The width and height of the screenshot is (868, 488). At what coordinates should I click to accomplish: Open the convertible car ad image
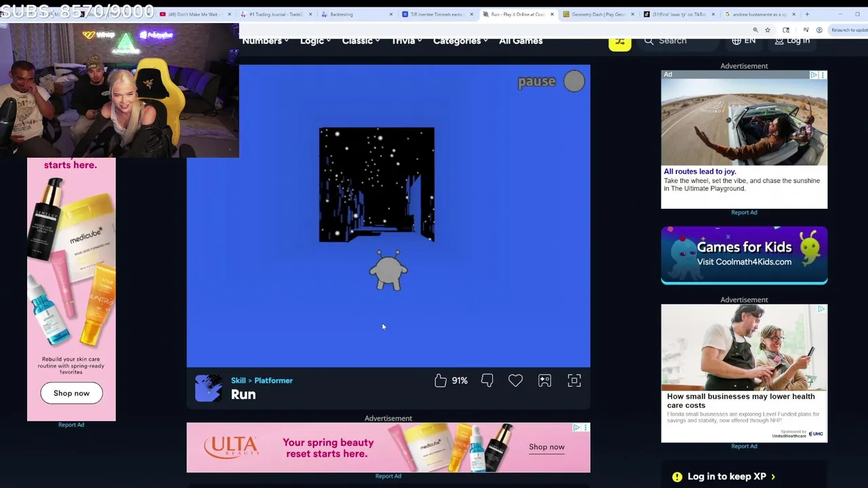pyautogui.click(x=744, y=122)
